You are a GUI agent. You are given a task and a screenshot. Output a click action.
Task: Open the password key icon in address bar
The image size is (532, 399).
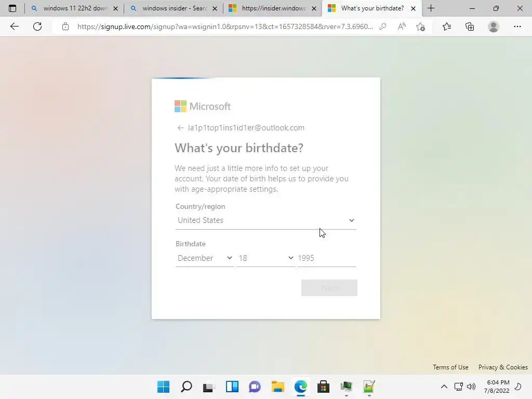click(x=383, y=26)
